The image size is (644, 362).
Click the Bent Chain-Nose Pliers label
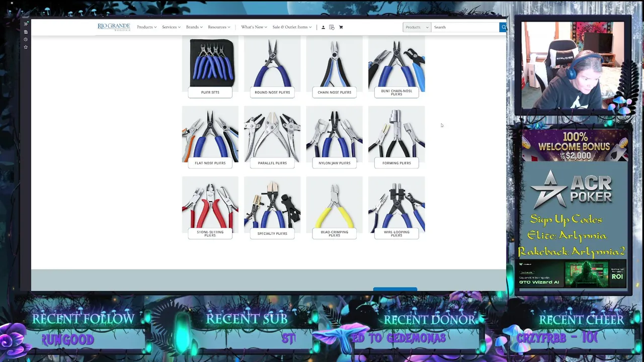396,93
